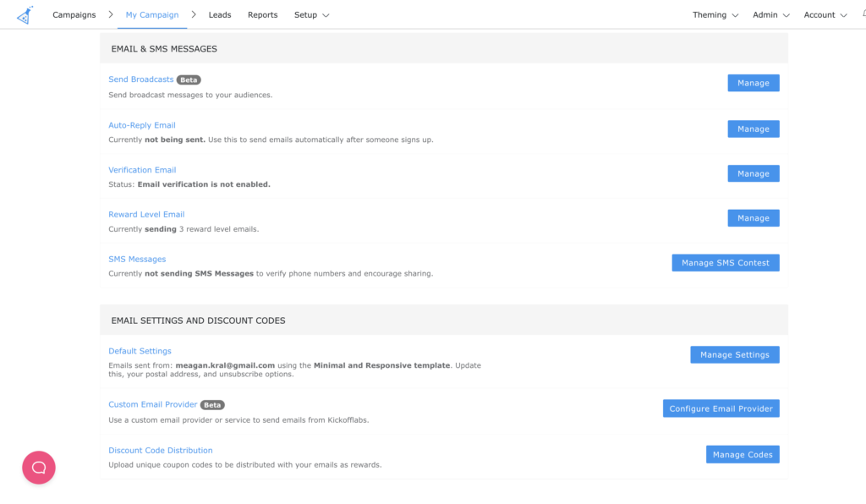Click the Manage Codes button
The width and height of the screenshot is (866, 504).
(743, 454)
